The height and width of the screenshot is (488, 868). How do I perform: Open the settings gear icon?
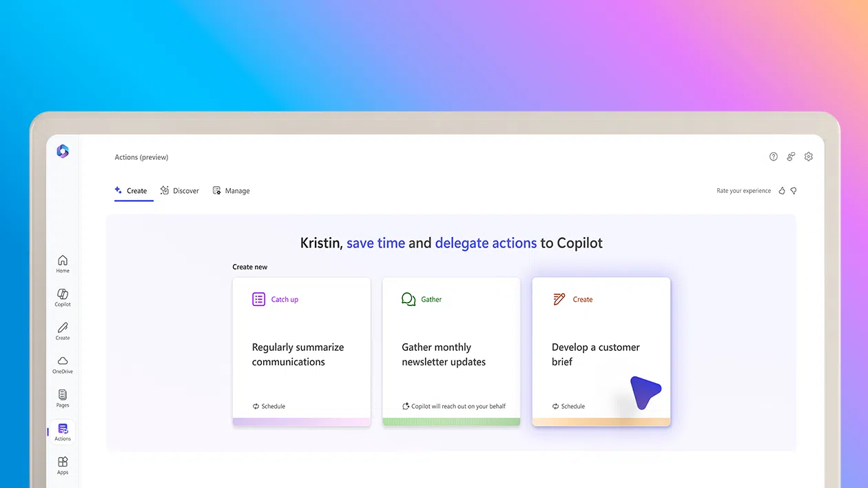(x=809, y=157)
